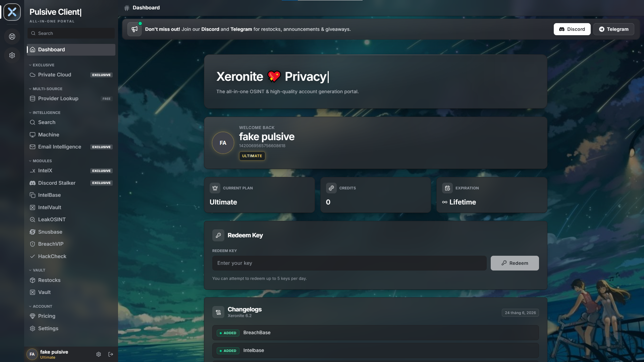Open the IntelVault module

tap(71, 207)
